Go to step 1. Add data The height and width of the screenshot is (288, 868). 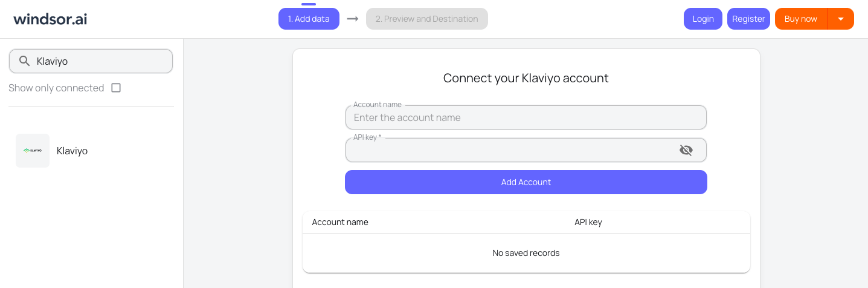(309, 19)
